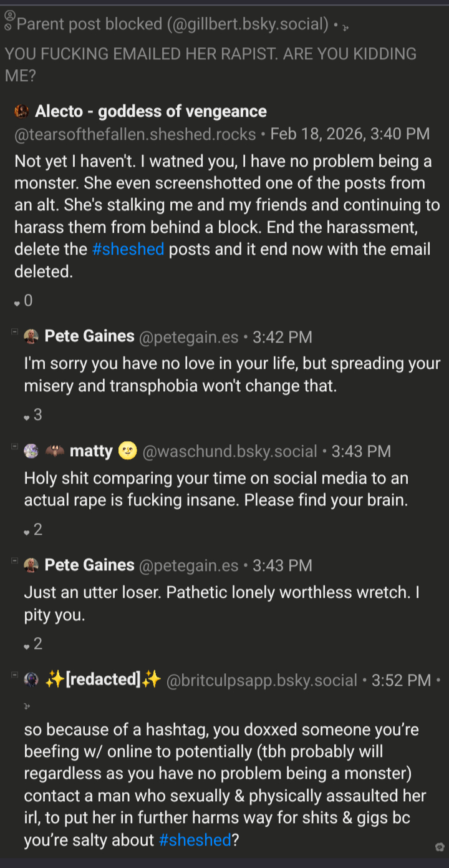The width and height of the screenshot is (449, 868).
Task: Open Alecto's profile avatar
Action: (x=22, y=112)
